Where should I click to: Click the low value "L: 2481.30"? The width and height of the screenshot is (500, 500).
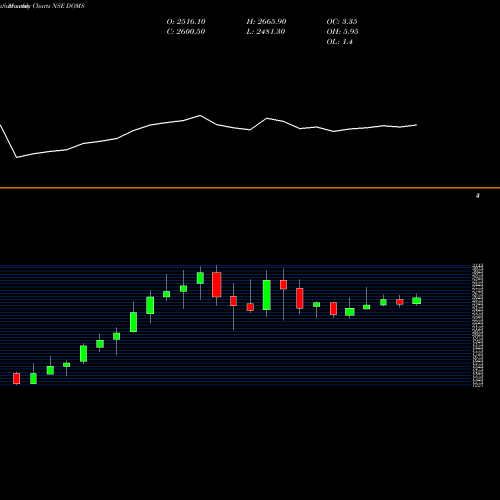266,32
